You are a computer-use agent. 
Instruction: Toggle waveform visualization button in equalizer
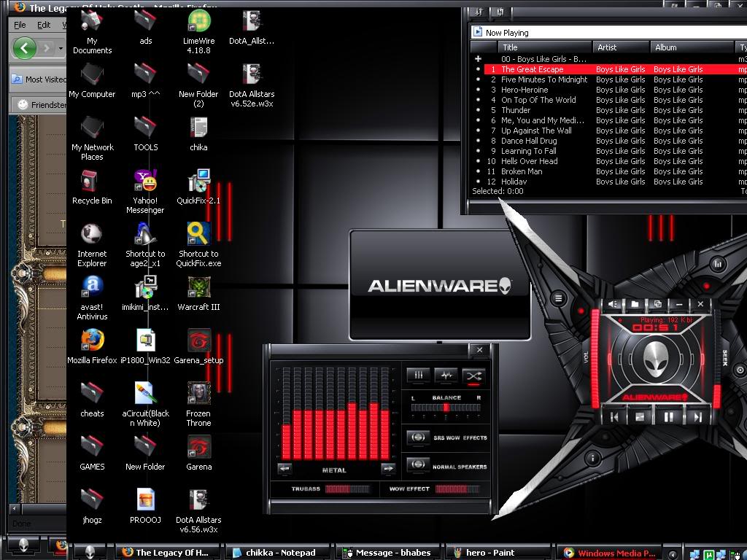tap(446, 376)
